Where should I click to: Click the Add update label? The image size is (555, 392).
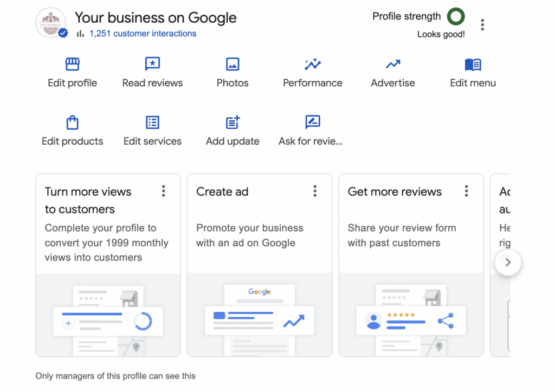tap(233, 142)
